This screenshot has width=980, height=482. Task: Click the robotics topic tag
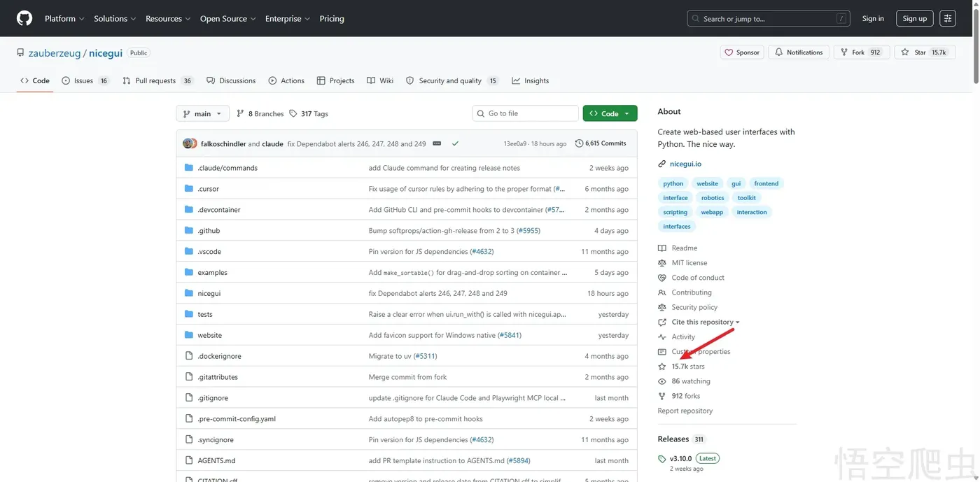(x=713, y=198)
